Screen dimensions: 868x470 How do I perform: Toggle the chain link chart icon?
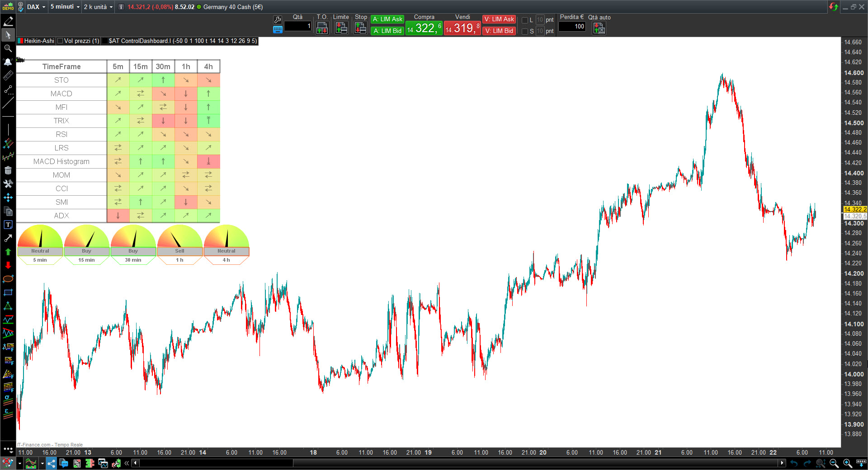[x=20, y=7]
